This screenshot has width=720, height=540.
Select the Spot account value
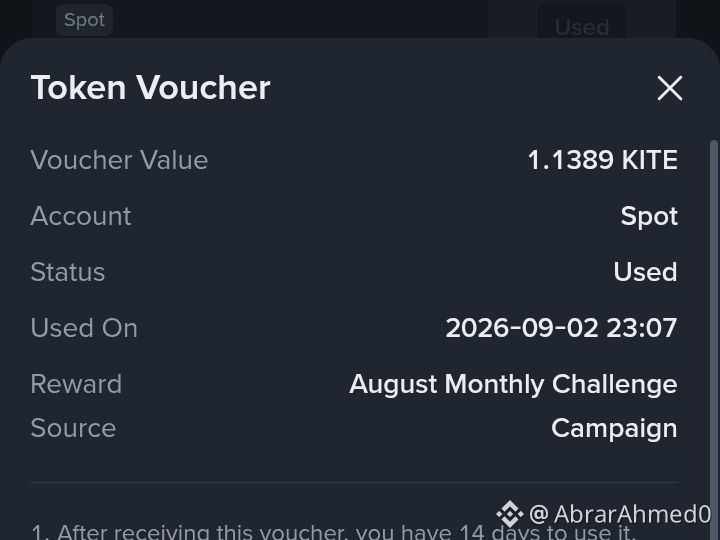point(649,217)
